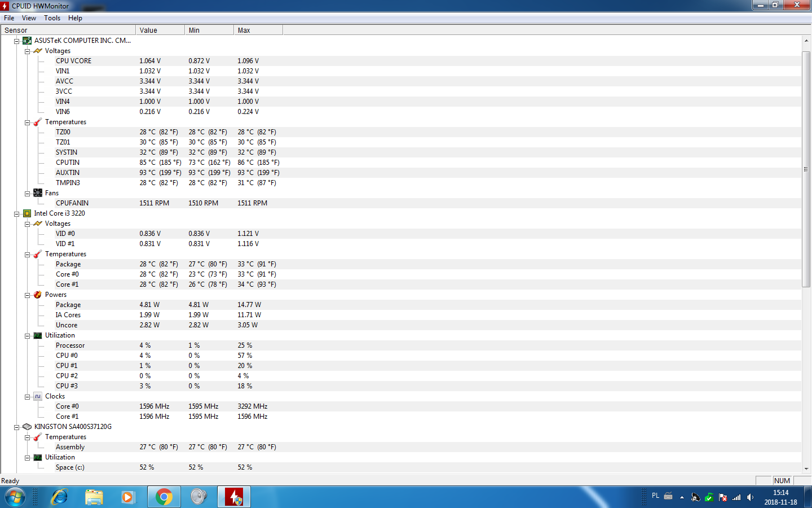Collapse Voltages under ASUSTeK
The height and width of the screenshot is (508, 812).
point(27,51)
